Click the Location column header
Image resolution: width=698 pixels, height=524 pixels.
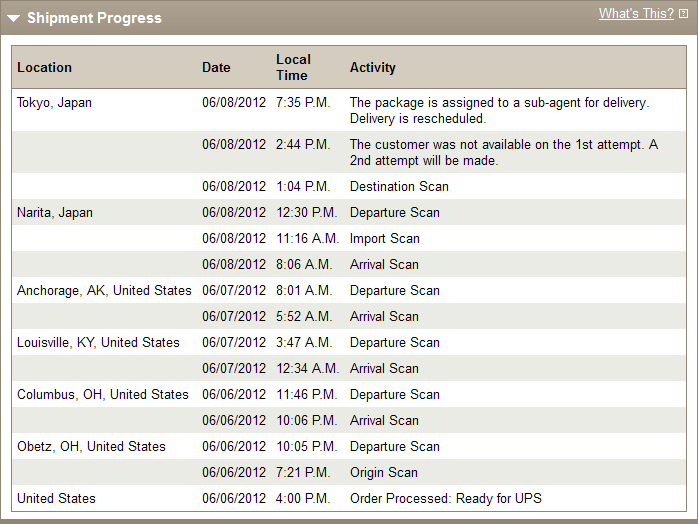(x=45, y=67)
